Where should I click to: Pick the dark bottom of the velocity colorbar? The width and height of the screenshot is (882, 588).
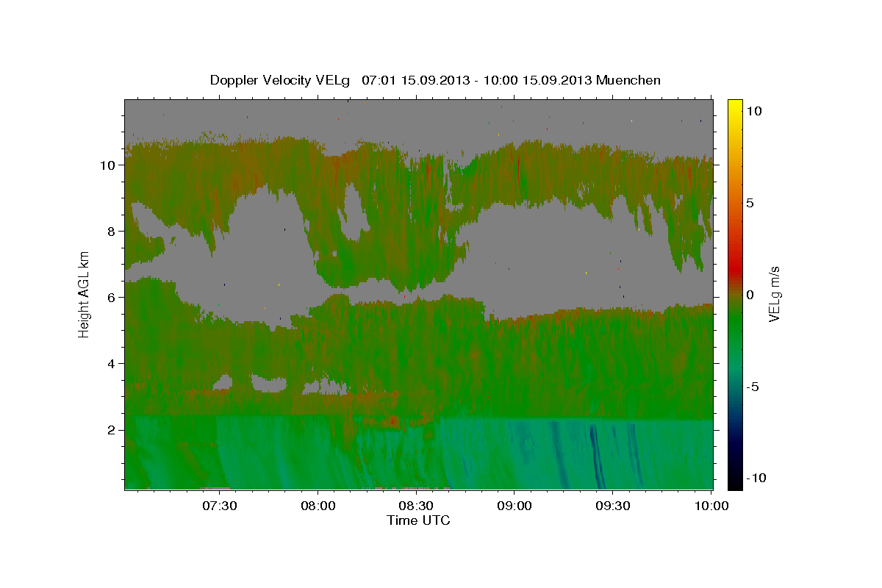(x=735, y=481)
